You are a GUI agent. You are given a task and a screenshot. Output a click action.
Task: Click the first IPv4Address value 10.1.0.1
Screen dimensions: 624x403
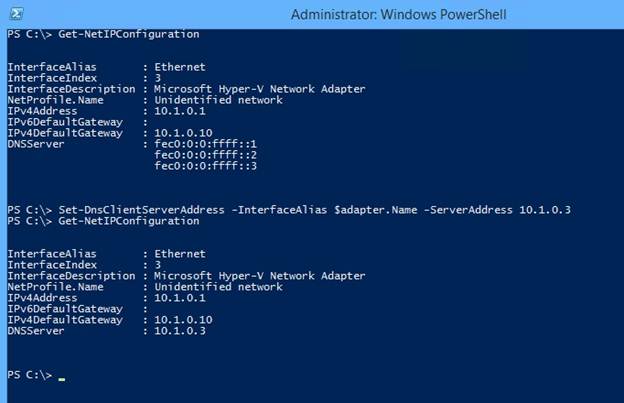click(180, 111)
